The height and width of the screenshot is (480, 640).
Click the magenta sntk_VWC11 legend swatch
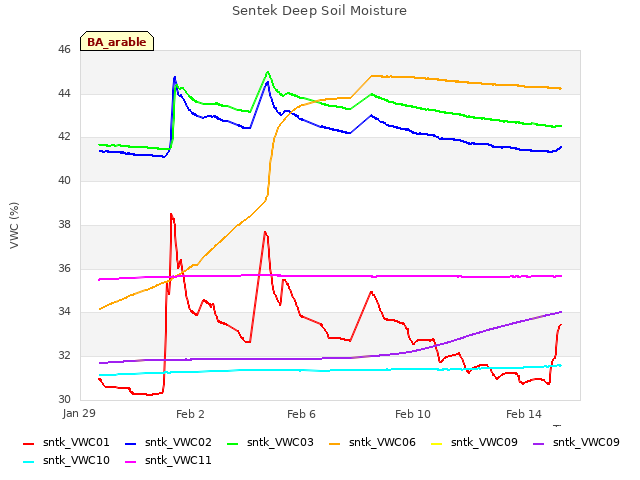(131, 462)
